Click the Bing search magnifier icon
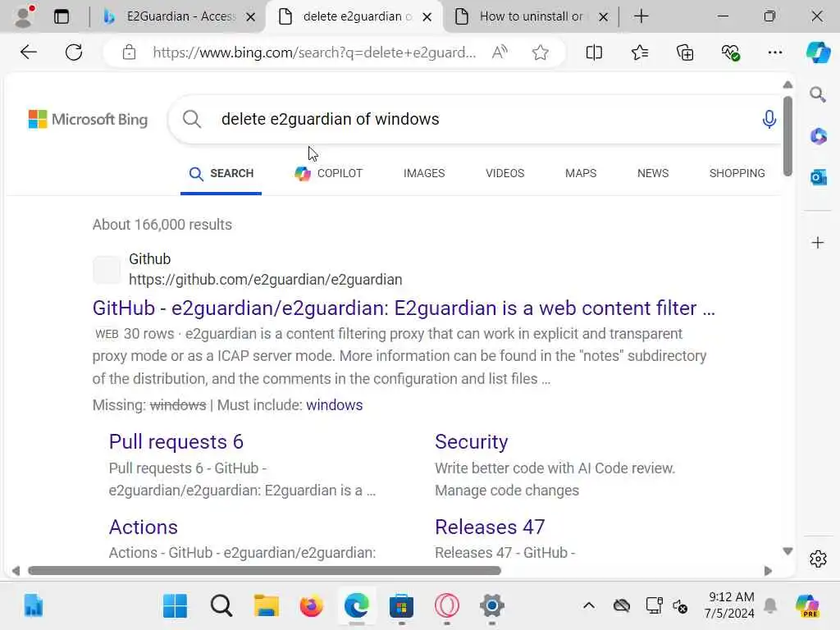This screenshot has width=840, height=630. pyautogui.click(x=192, y=119)
